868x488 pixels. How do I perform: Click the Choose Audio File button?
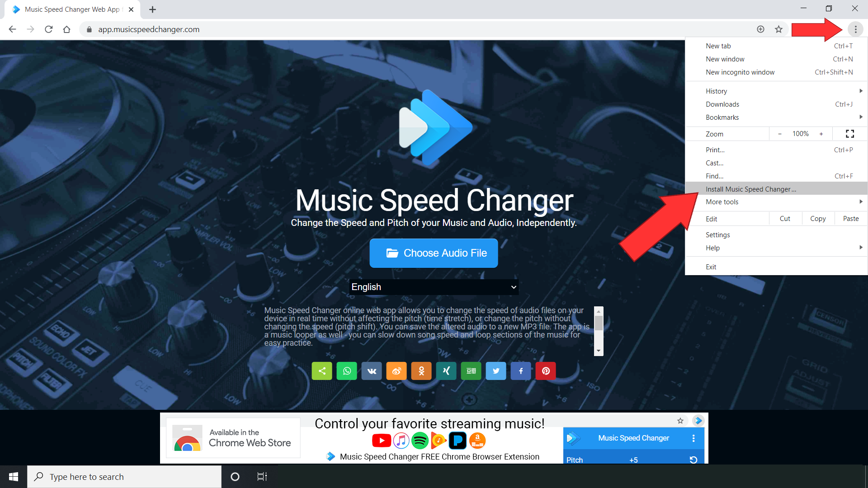434,253
